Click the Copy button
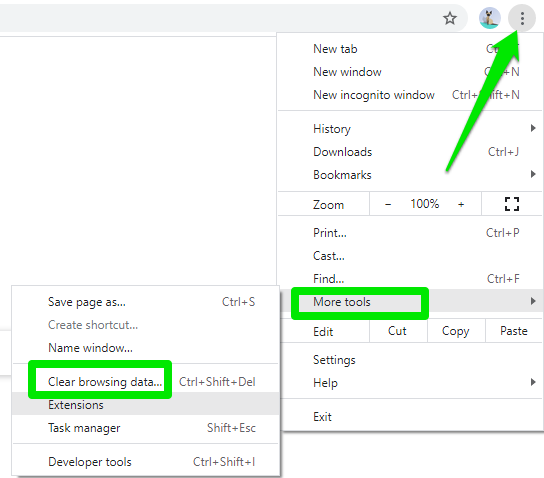The width and height of the screenshot is (544, 478). pyautogui.click(x=456, y=331)
